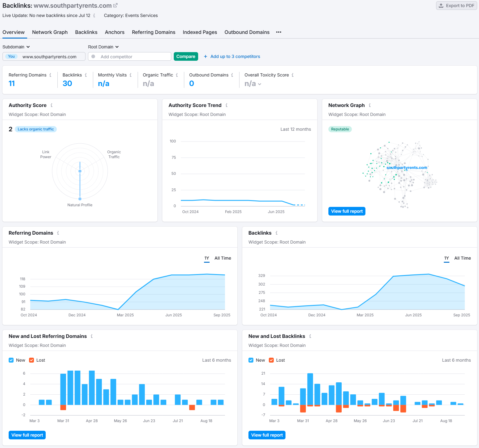Toggle the Lost checkbox in New and Lost Backlinks
This screenshot has height=448, width=479.
click(271, 360)
